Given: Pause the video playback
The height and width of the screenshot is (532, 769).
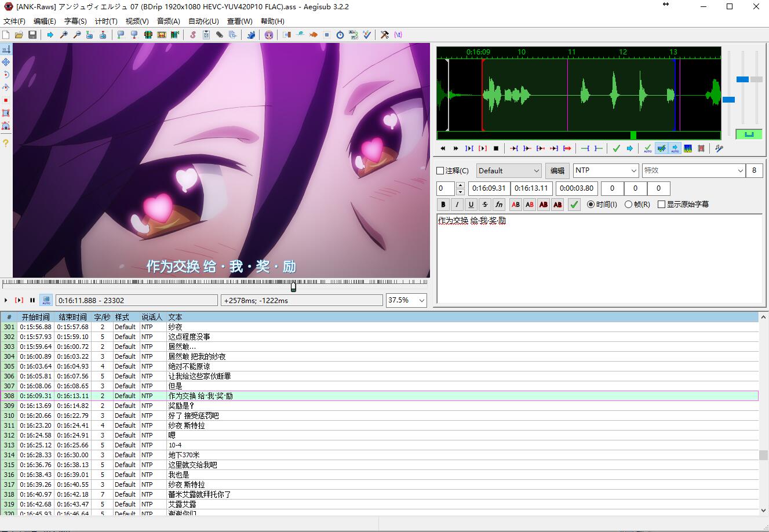Looking at the screenshot, I should [32, 300].
